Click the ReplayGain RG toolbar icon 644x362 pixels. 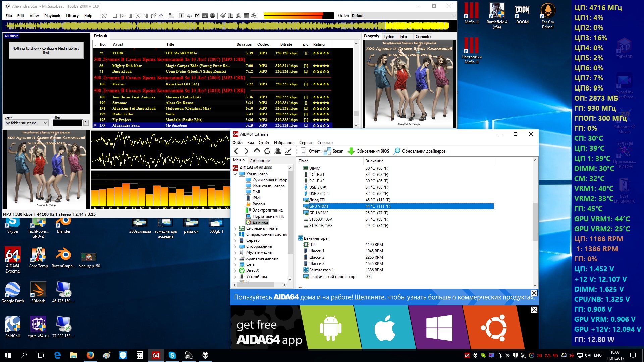(197, 16)
